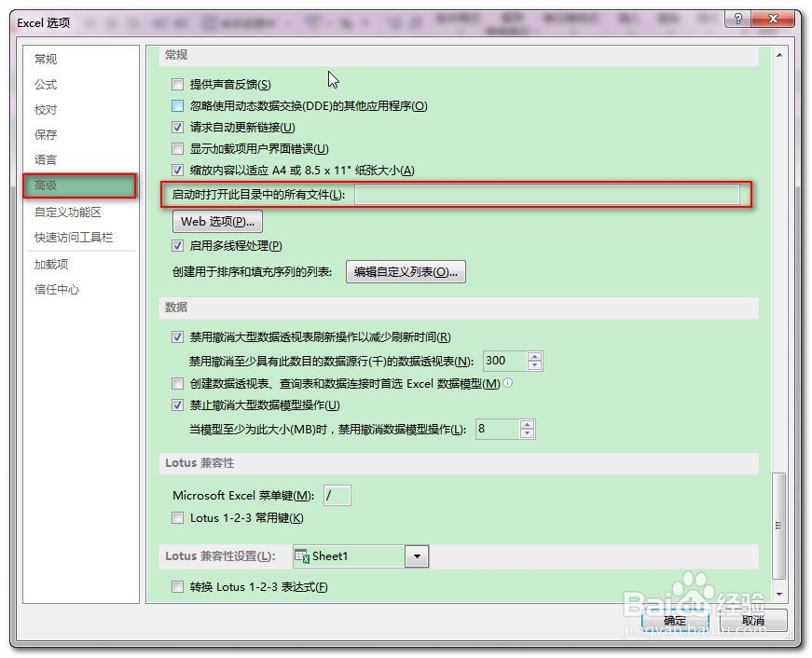This screenshot has width=812, height=658.
Task: Toggle 缩放内容以适应 A4 纸张大小 checkbox
Action: pos(178,170)
